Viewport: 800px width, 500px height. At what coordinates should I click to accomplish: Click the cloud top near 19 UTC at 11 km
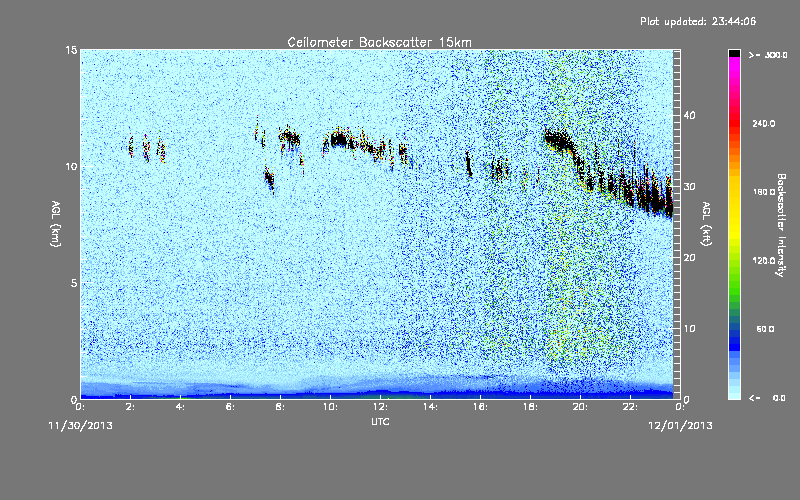pyautogui.click(x=557, y=140)
